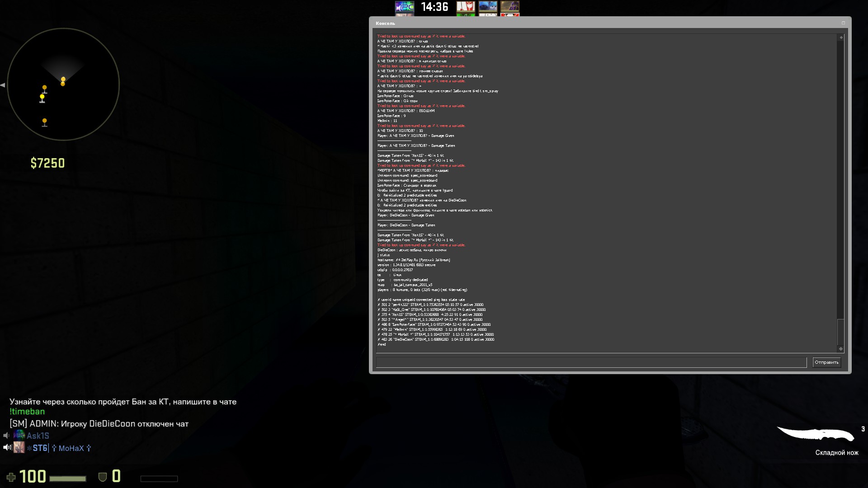Click the Ask1S voice chat avatar

pos(19,436)
